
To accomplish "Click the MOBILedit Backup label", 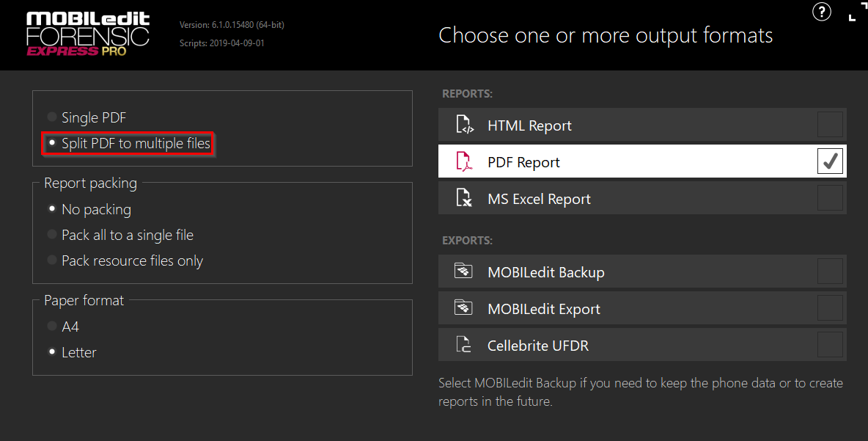I will [x=546, y=272].
